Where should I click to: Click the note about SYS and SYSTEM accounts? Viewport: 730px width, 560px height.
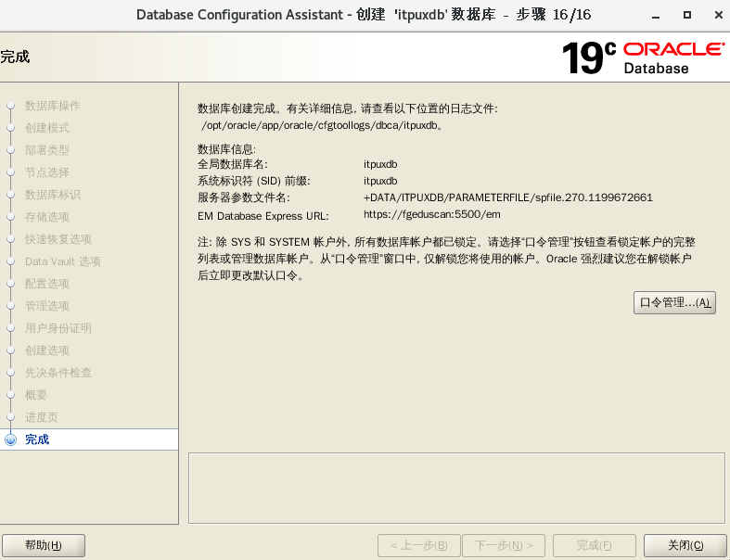[x=446, y=259]
